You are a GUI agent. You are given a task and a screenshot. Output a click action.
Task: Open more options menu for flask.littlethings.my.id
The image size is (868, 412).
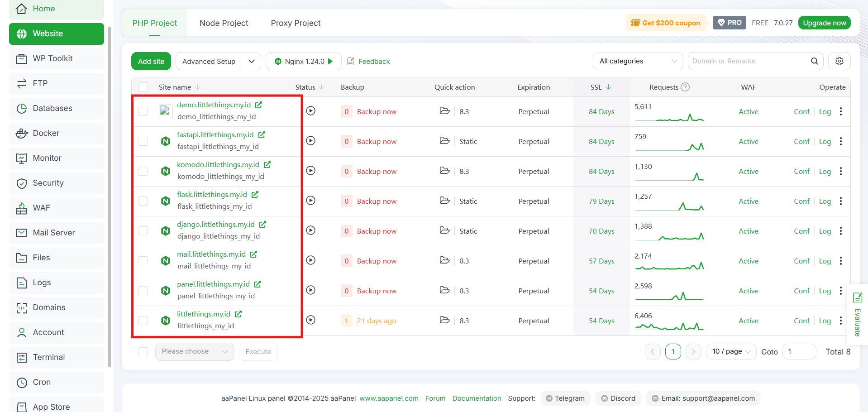840,201
